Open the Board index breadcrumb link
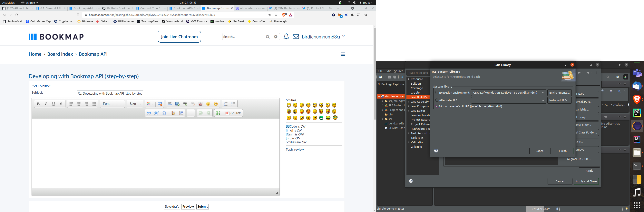This screenshot has height=212, width=644. pos(60,54)
